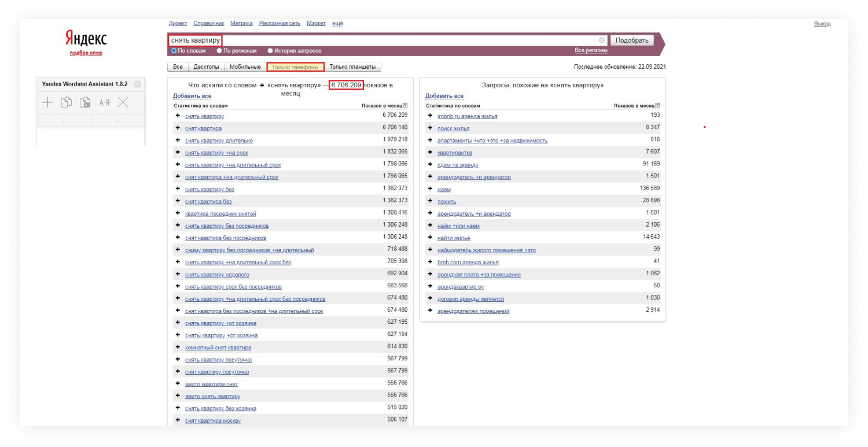Add 'снять квартиру недорого' via plus icon
This screenshot has height=447, width=868.
(x=178, y=274)
